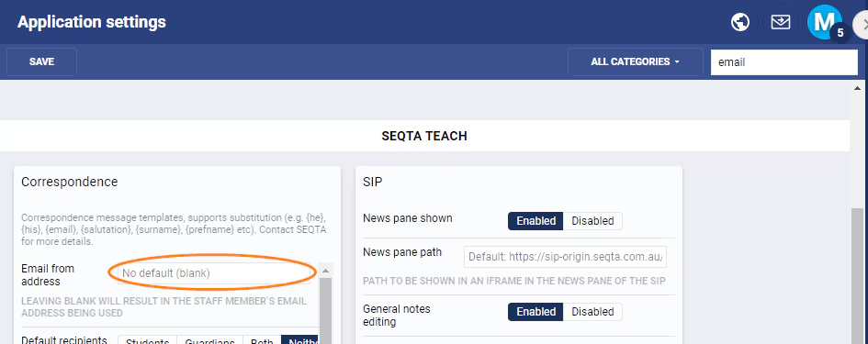Click the SEQTA TEACH section heading

pos(424,136)
